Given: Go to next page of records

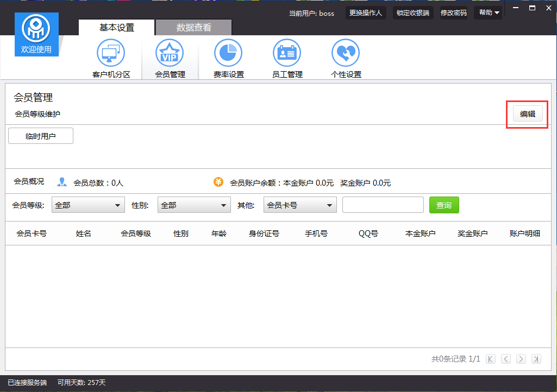Looking at the screenshot, I should 521,359.
